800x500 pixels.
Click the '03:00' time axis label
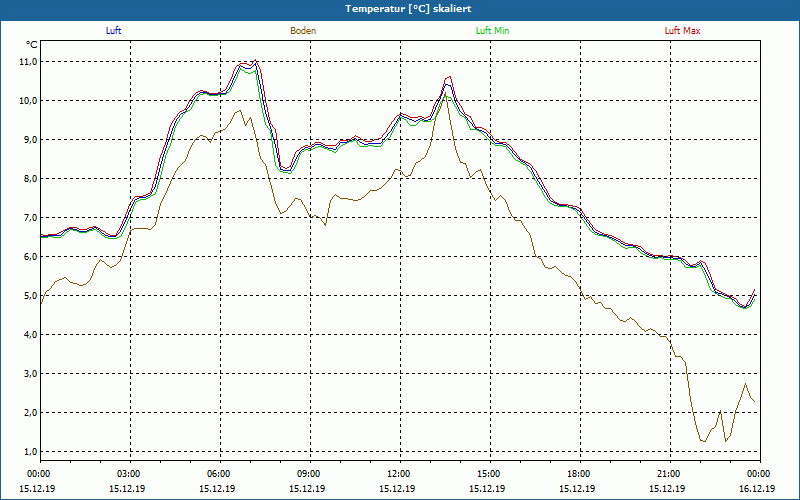[130, 474]
